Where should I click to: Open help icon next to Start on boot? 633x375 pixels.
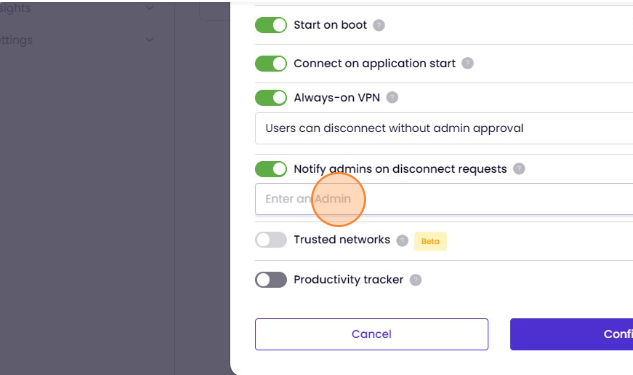pos(379,25)
